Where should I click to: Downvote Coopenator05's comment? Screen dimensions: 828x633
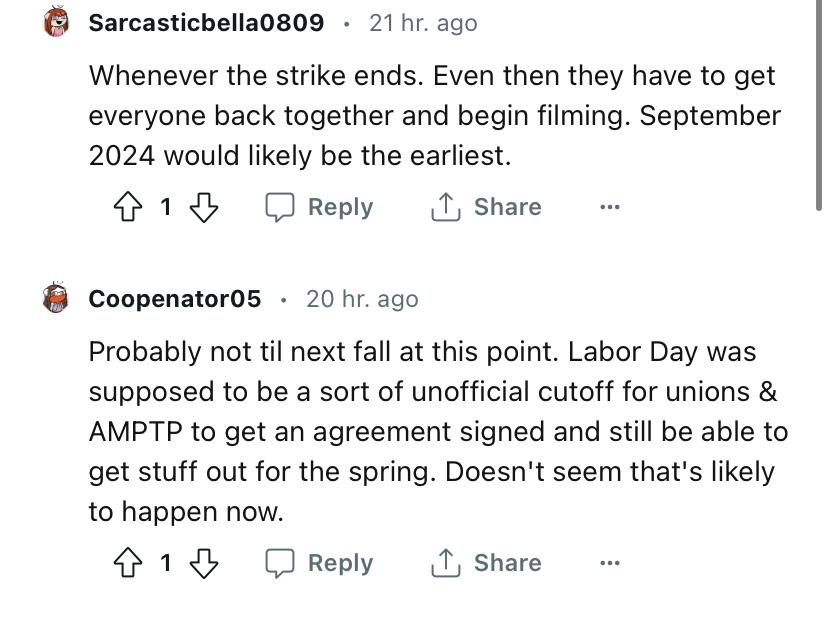coord(203,563)
